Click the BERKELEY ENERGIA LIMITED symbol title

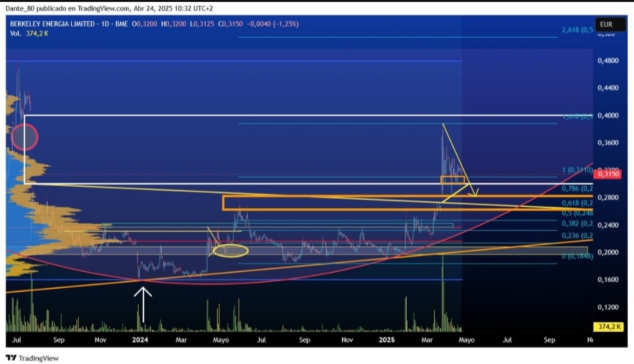point(52,24)
